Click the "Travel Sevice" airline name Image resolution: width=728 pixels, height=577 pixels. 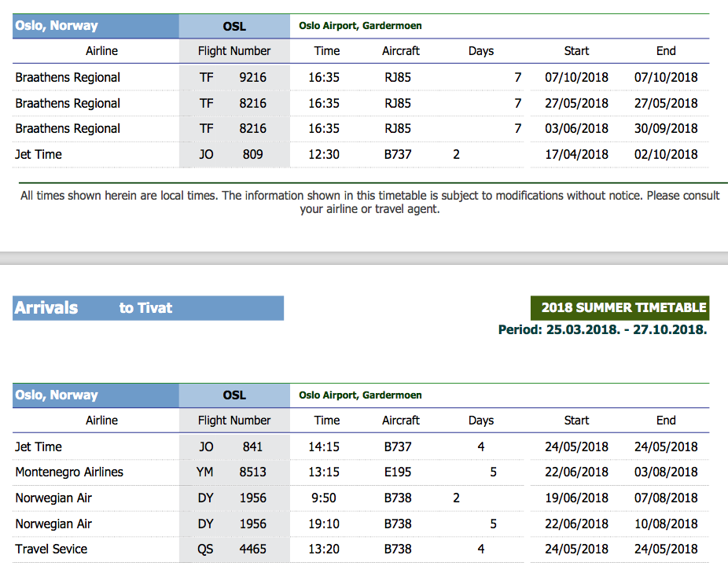click(51, 549)
